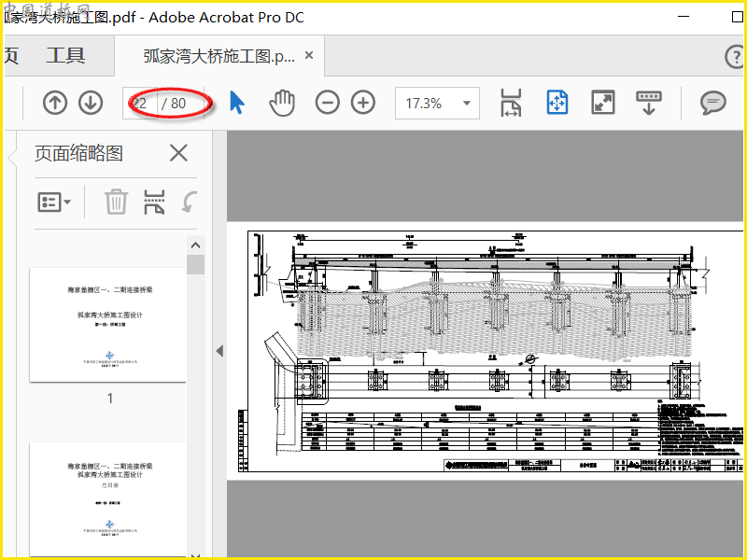The image size is (747, 560).
Task: Enable fit-to-width scrolling mode
Action: point(511,103)
